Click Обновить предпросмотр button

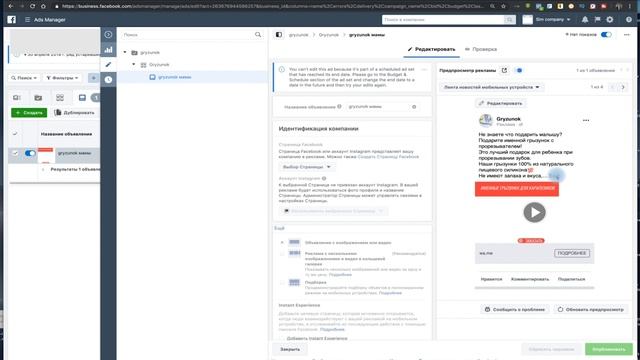point(591,309)
